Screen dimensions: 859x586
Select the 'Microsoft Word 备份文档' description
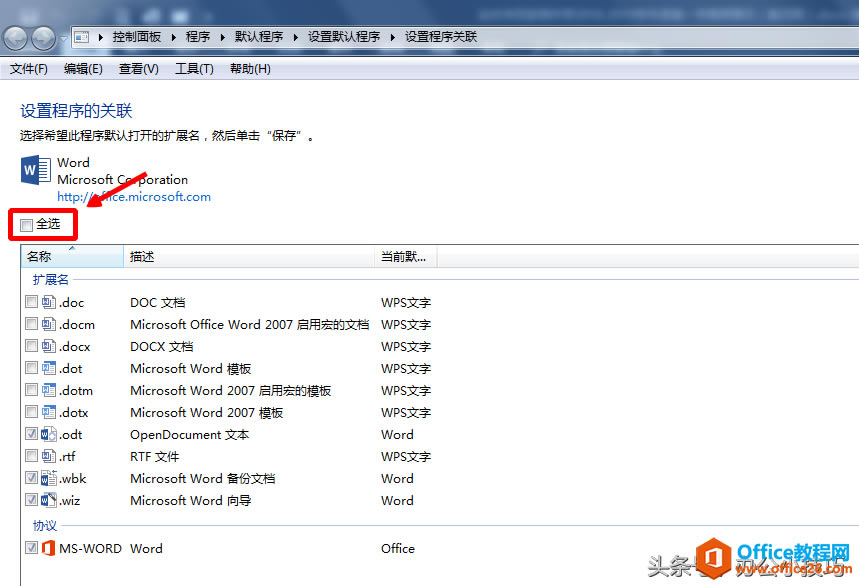[203, 478]
